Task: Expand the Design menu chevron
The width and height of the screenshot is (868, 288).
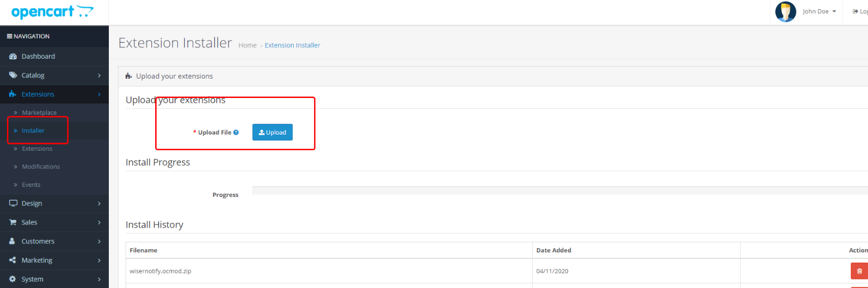Action: point(99,203)
